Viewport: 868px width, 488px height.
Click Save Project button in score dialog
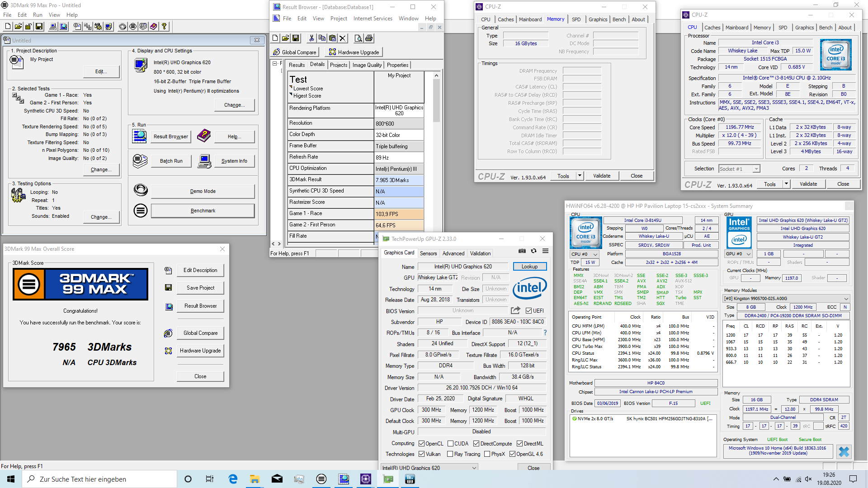pos(200,288)
